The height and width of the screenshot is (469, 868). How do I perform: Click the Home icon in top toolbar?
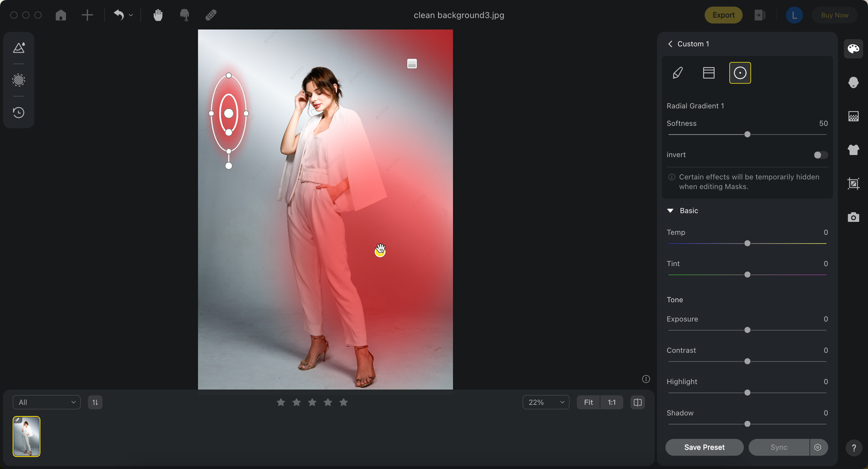[61, 15]
